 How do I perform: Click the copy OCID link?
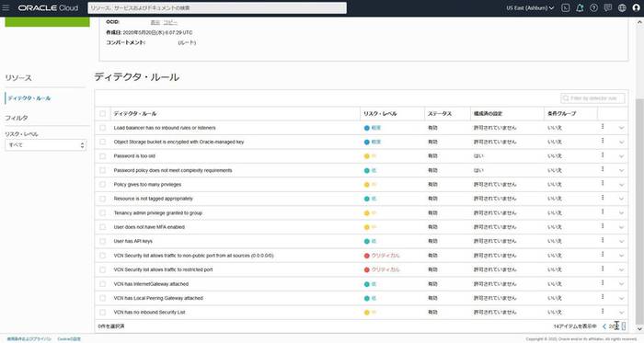pos(170,22)
